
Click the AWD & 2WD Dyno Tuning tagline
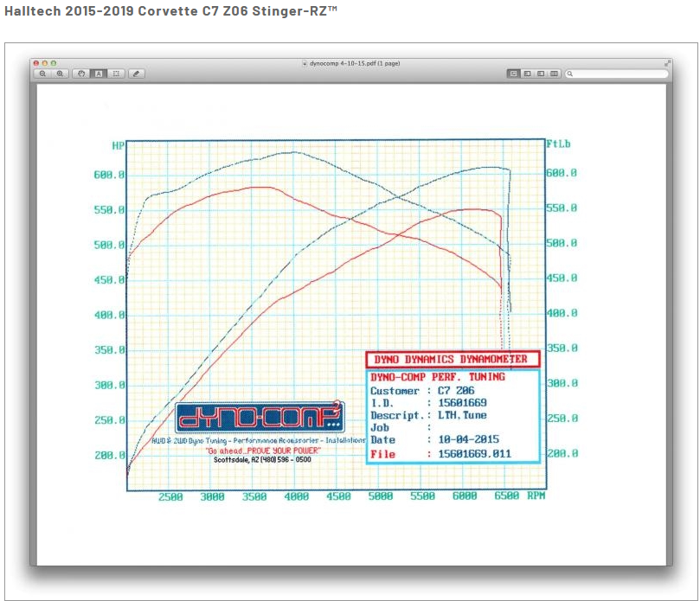pyautogui.click(x=259, y=440)
